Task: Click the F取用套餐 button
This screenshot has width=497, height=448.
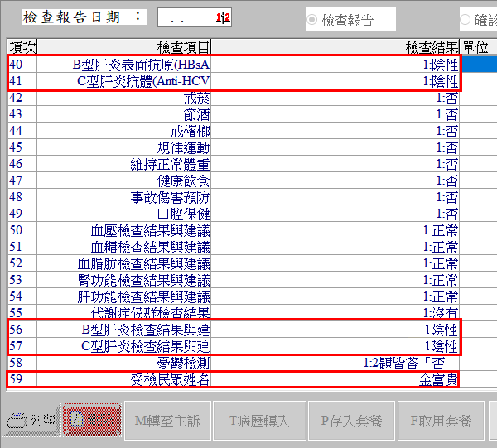Action: [439, 422]
